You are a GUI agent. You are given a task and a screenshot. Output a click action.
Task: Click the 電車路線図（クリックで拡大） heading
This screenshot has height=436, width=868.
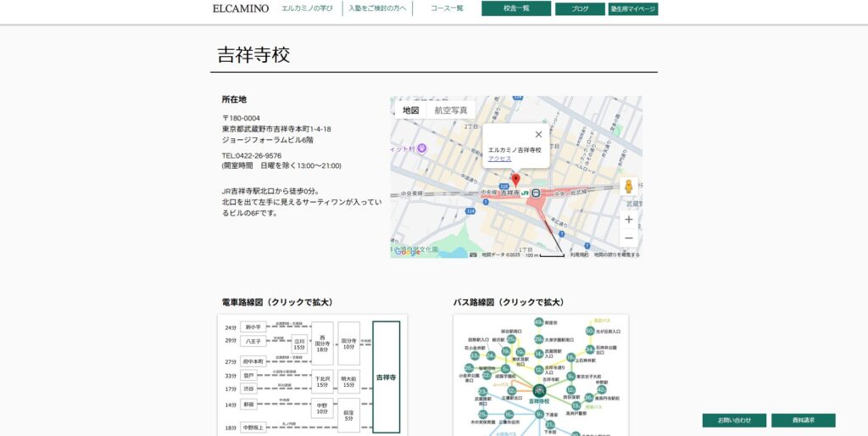(x=277, y=303)
